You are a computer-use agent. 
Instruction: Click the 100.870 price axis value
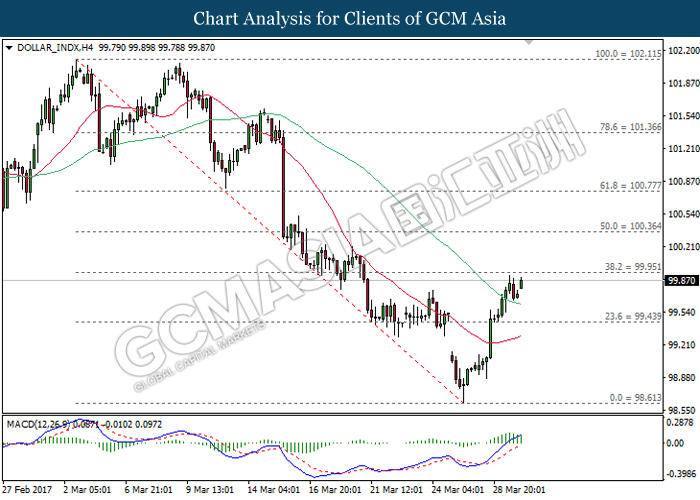click(x=683, y=181)
